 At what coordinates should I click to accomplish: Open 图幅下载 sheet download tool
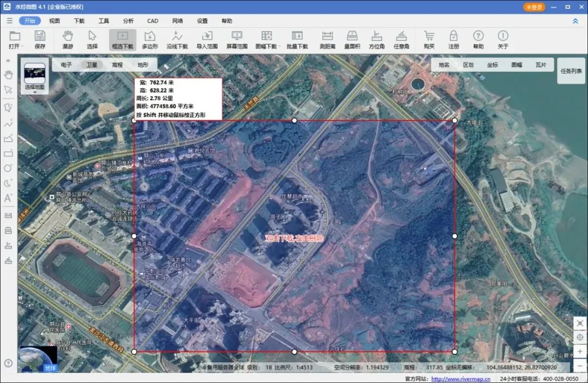click(266, 40)
